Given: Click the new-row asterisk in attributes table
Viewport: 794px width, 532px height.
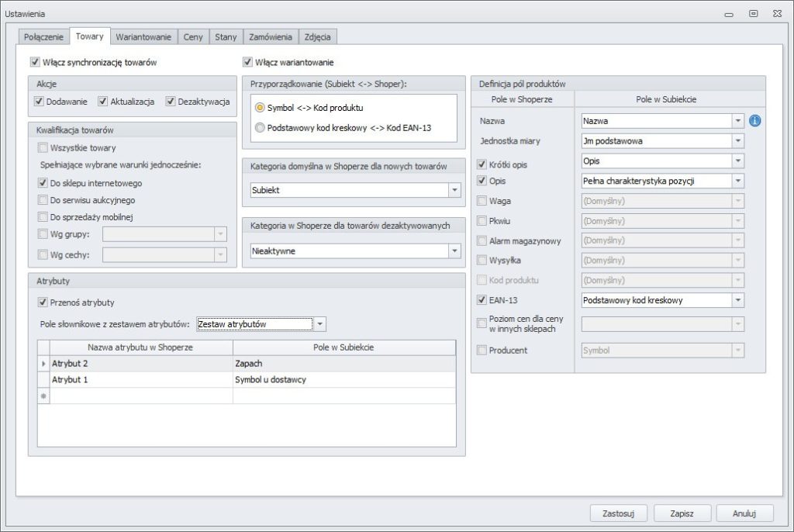Looking at the screenshot, I should pos(43,396).
